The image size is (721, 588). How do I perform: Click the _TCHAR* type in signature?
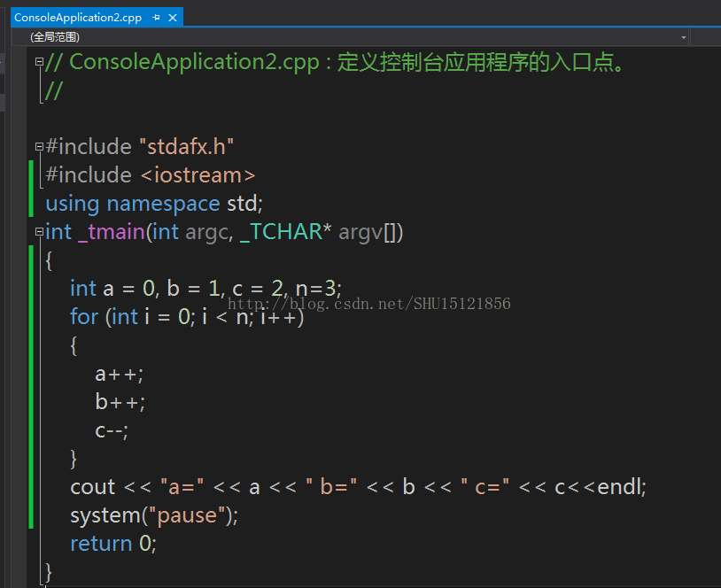click(285, 232)
